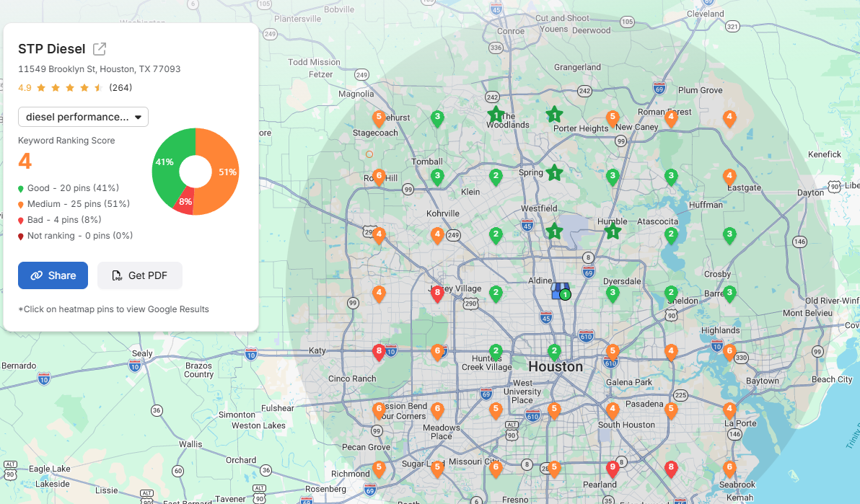Click the orange 5 pin right of Pasadena
This screenshot has width=860, height=504.
click(x=671, y=410)
